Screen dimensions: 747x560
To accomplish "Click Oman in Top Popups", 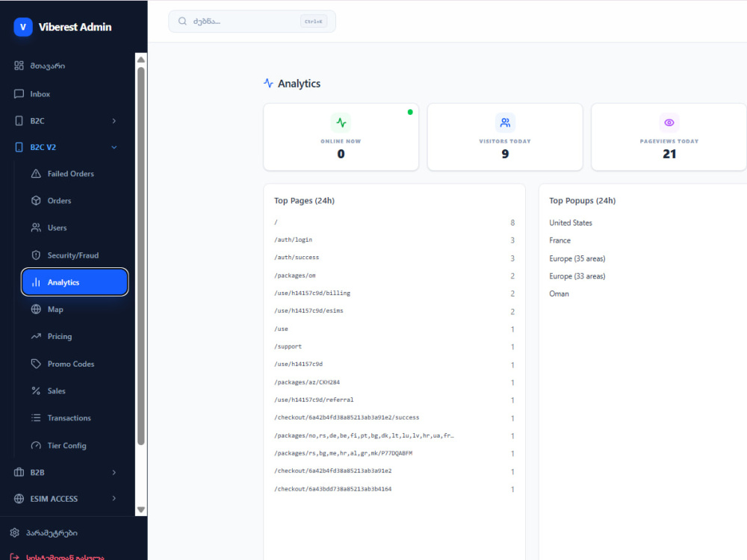I will point(559,293).
